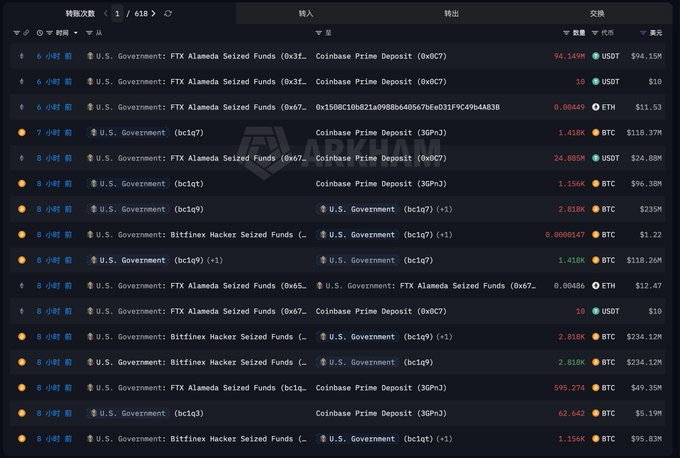680x458 pixels.
Task: Click the Ethereum icon on the $11.53 row
Action: tap(22, 107)
